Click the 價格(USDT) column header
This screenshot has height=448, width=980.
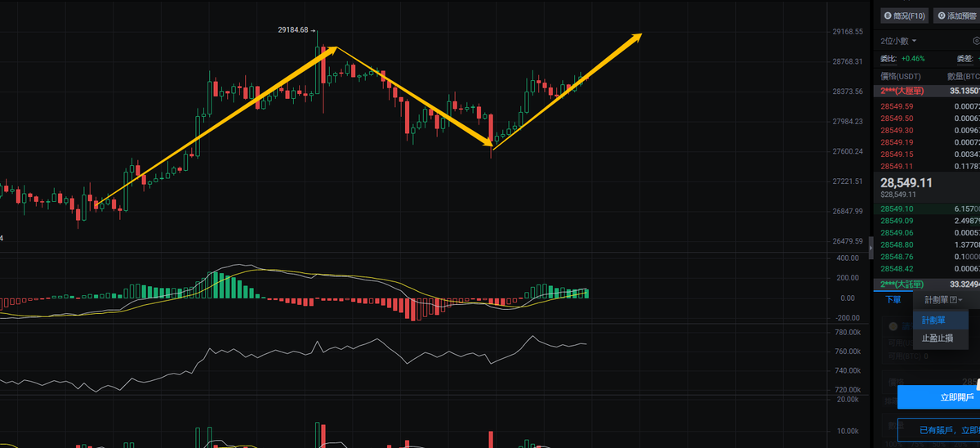click(x=899, y=76)
